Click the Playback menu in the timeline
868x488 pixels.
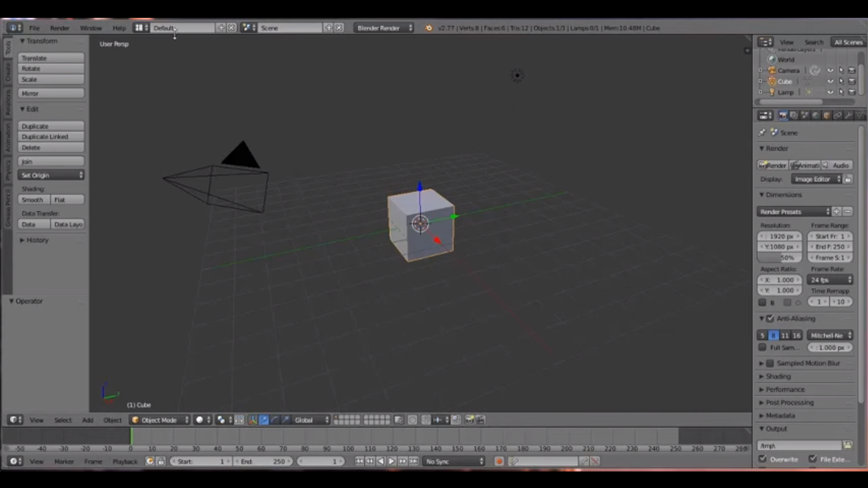tap(125, 461)
